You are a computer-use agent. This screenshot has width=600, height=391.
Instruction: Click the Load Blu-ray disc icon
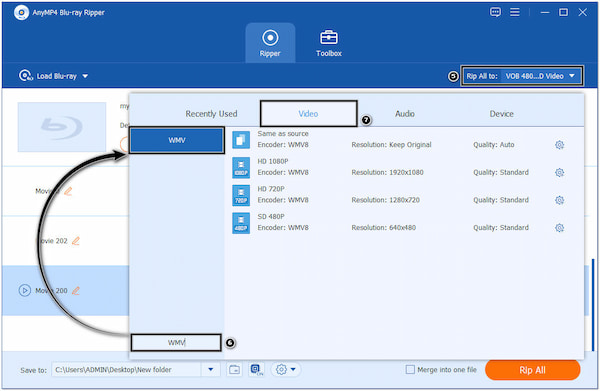25,75
